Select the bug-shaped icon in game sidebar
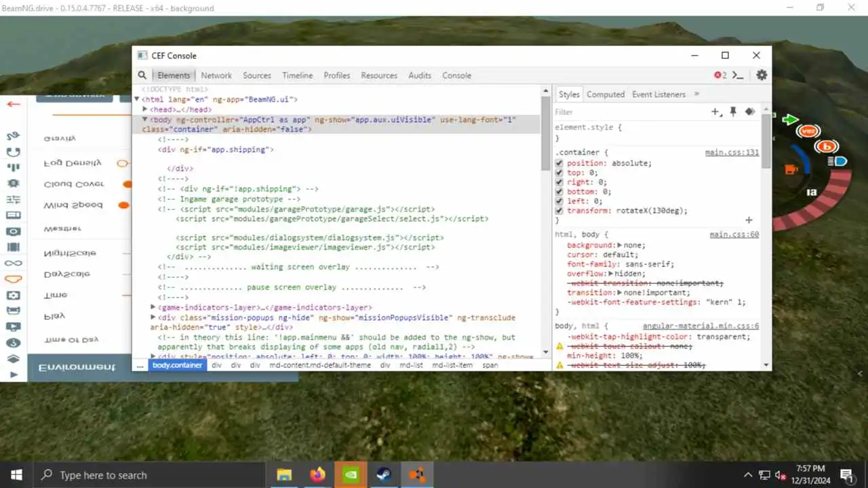 13,183
